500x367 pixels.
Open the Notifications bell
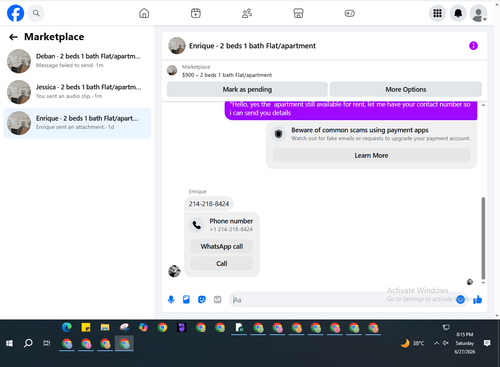click(x=458, y=13)
